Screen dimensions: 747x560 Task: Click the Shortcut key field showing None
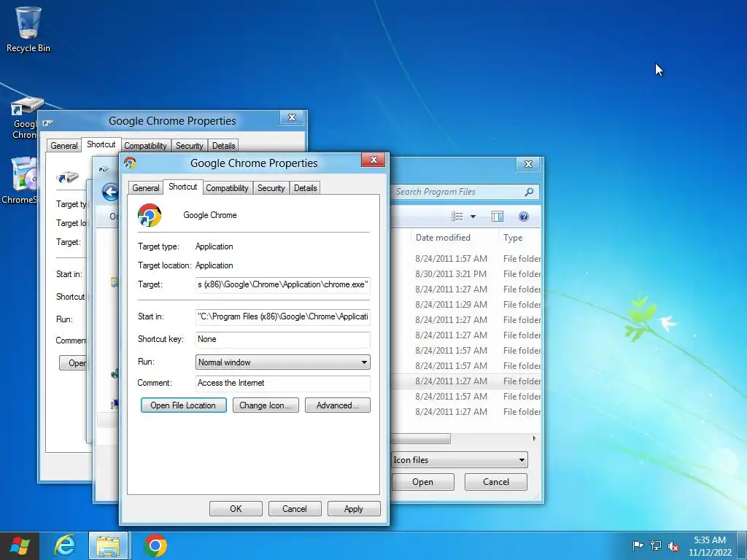pyautogui.click(x=283, y=339)
